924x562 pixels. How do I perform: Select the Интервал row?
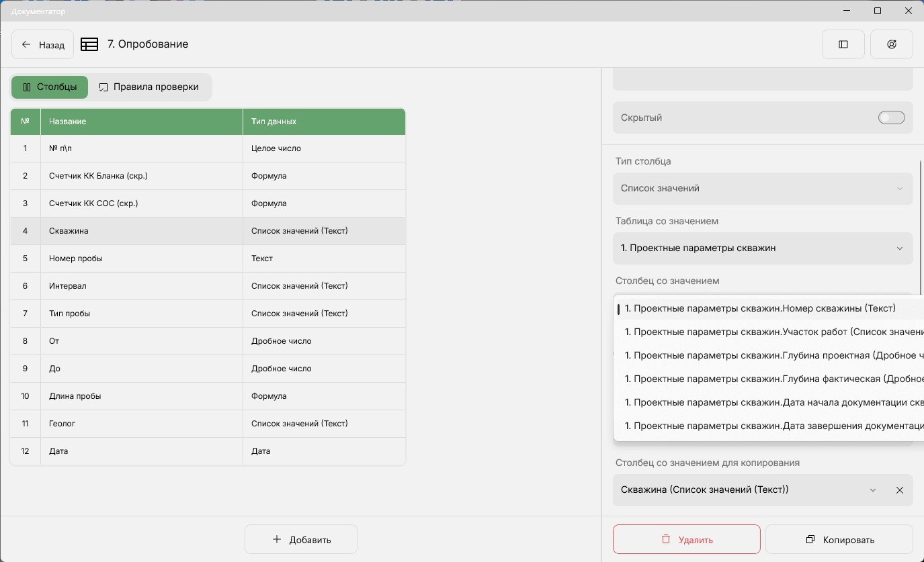[x=208, y=286]
